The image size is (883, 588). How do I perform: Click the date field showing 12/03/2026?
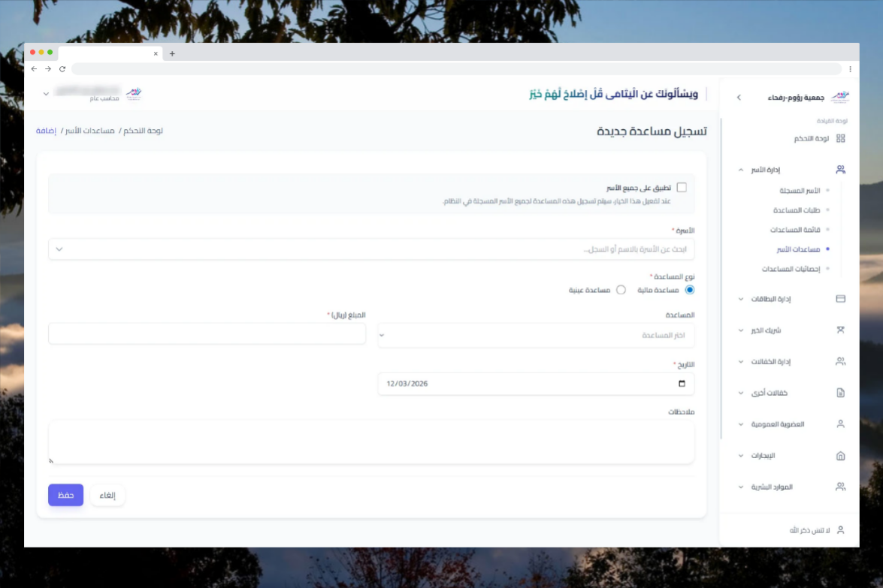[536, 384]
